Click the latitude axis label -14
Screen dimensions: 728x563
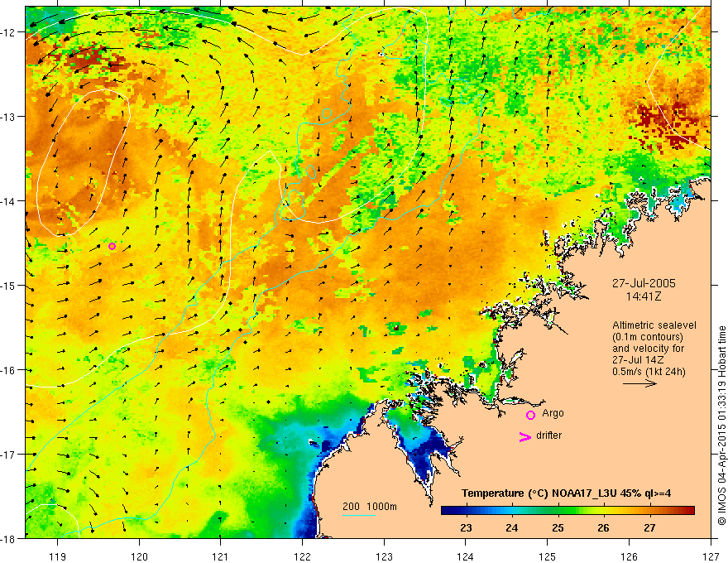(9, 201)
